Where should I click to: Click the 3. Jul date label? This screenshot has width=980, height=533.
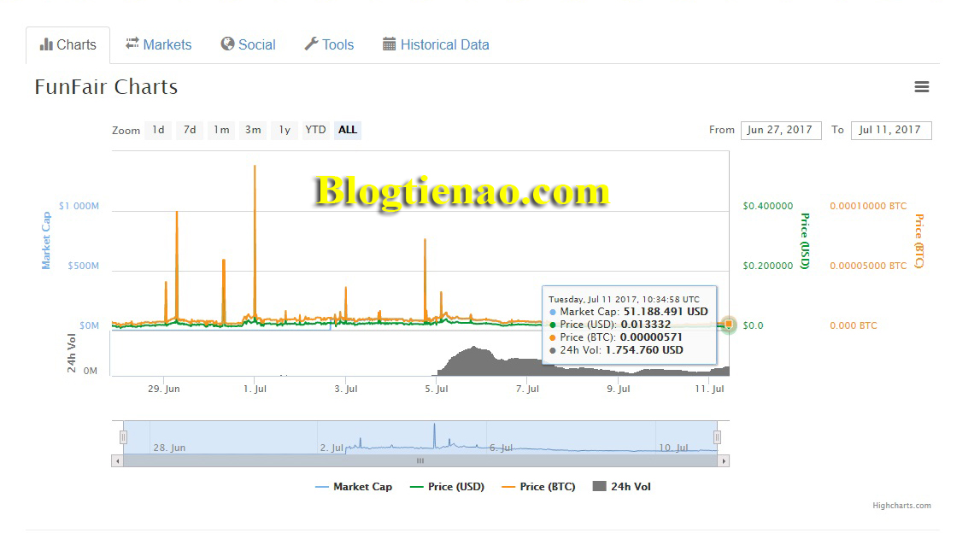click(x=346, y=389)
